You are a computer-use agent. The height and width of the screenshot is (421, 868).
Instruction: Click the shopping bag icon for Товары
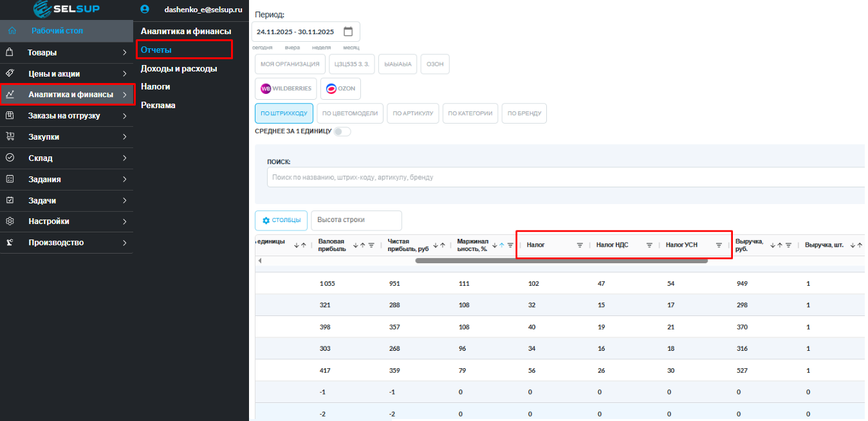10,53
